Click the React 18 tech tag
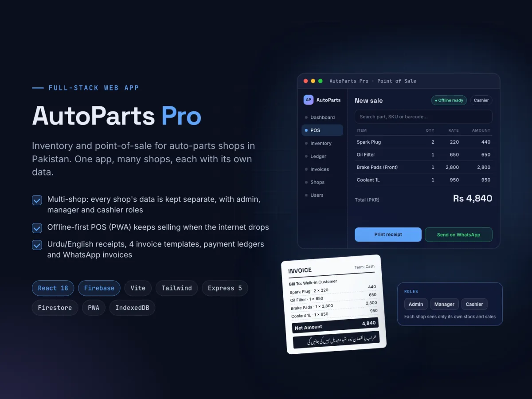This screenshot has height=399, width=532. (53, 288)
